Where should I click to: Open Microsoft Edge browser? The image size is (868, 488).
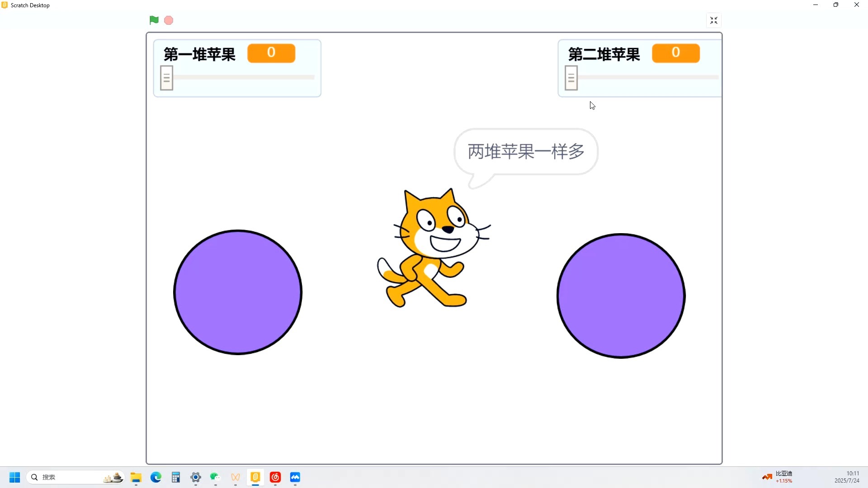[156, 478]
